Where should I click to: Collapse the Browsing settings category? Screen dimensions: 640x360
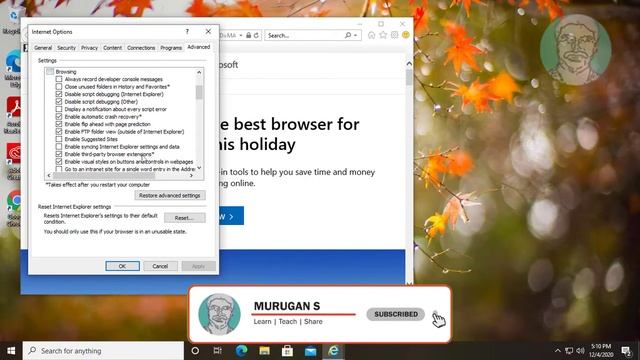[x=50, y=71]
